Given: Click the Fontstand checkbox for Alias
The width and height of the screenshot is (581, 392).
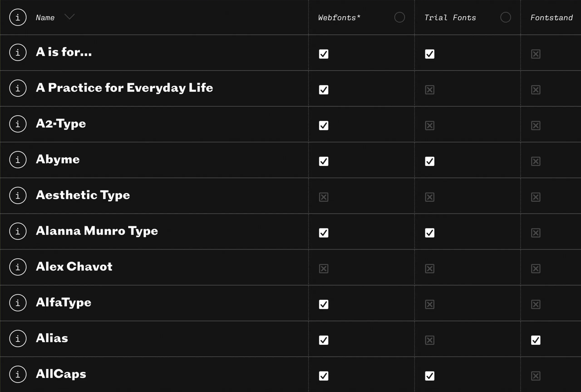Looking at the screenshot, I should coord(536,340).
